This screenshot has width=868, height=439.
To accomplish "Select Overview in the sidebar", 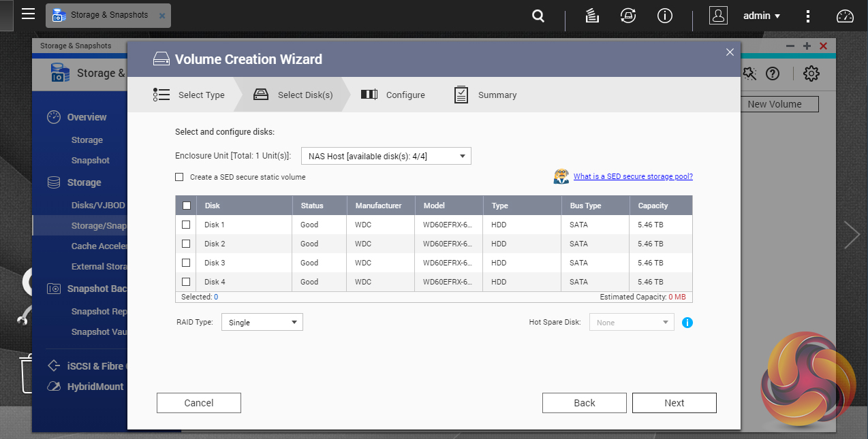I will 87,117.
